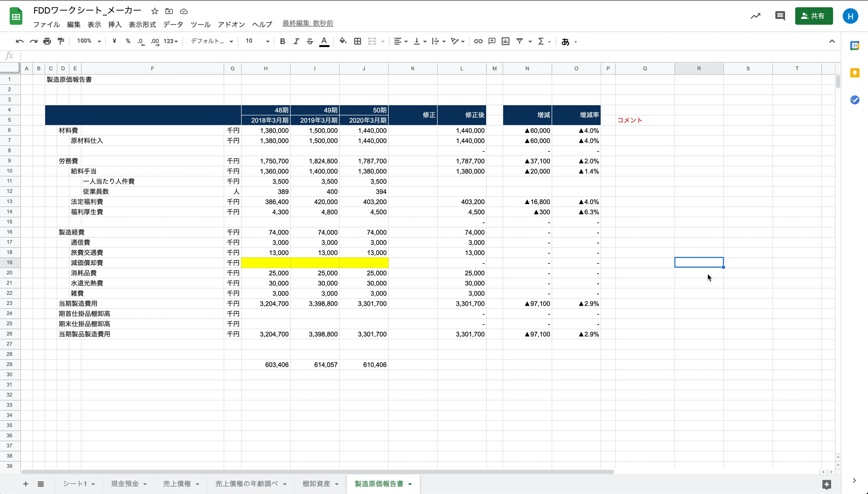Expand the 棚卸資産 sheet tab menu arrow
868x494 pixels.
pyautogui.click(x=336, y=484)
